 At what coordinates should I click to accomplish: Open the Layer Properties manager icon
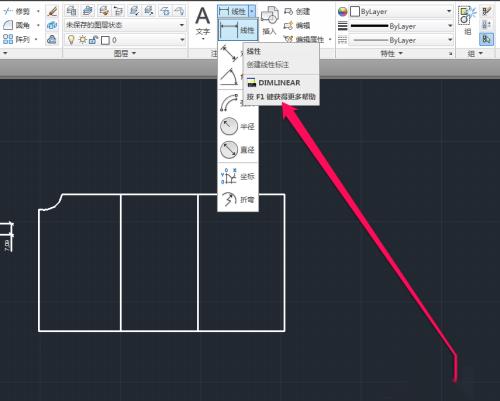tap(71, 11)
